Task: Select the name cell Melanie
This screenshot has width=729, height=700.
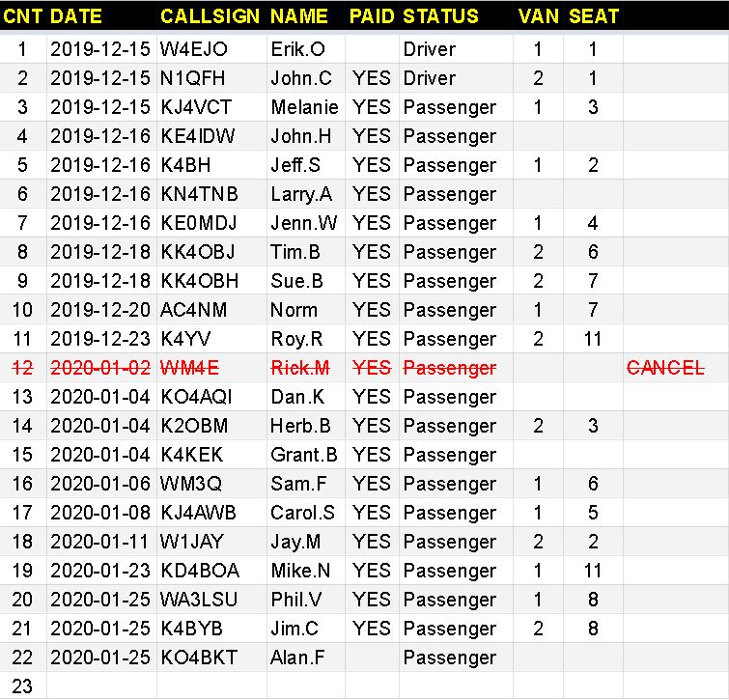Action: (x=304, y=107)
